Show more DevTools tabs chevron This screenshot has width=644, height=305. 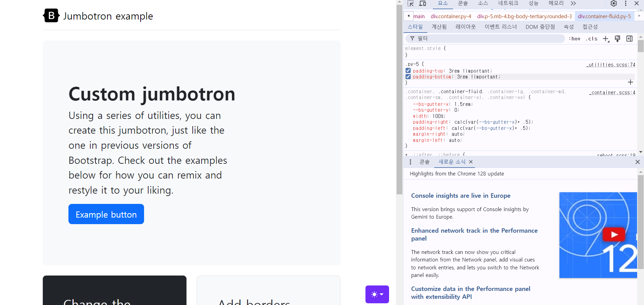[x=573, y=3]
